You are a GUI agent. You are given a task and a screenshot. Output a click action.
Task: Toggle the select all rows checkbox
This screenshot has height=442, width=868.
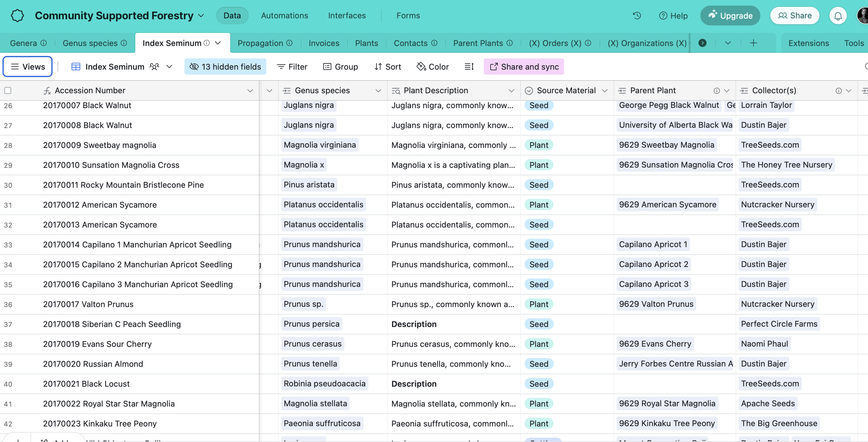point(8,90)
